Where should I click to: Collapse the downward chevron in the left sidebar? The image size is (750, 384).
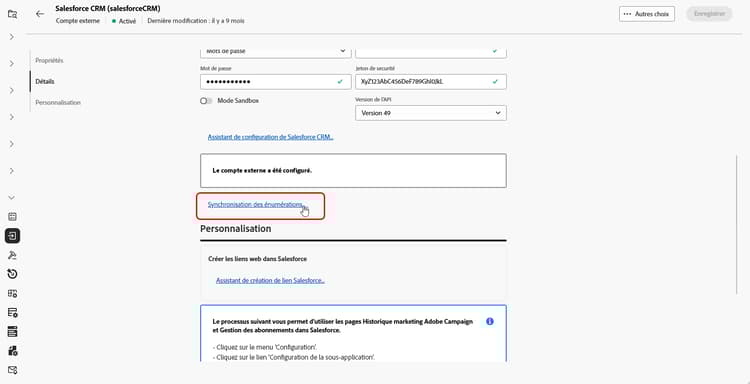[12, 197]
